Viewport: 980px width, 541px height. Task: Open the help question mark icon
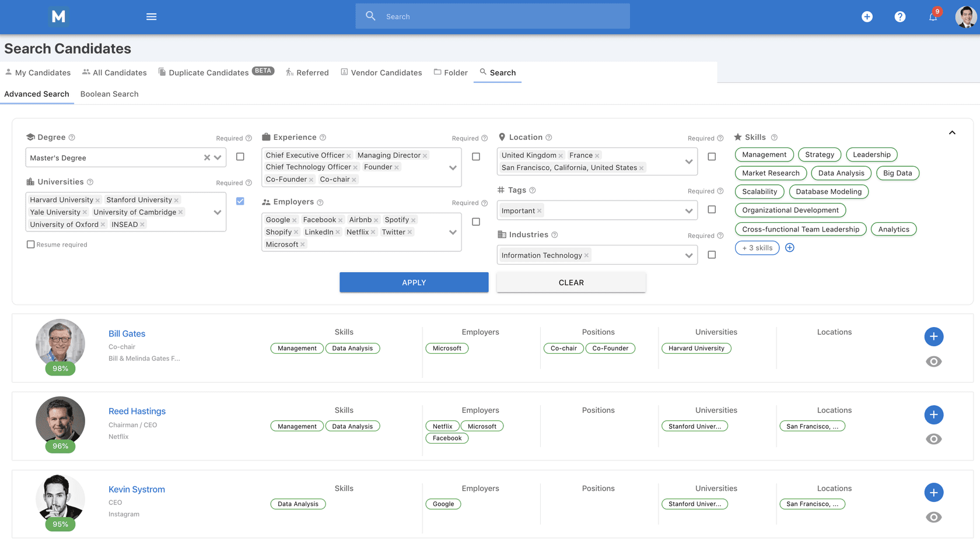900,17
